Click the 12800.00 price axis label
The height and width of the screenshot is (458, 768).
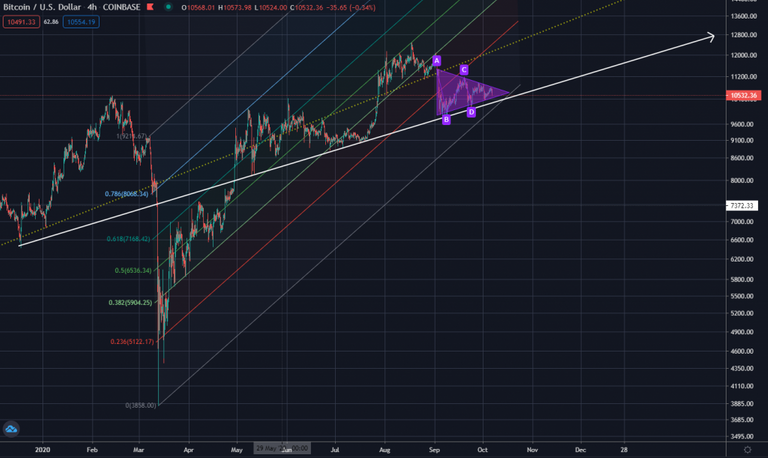pyautogui.click(x=744, y=35)
